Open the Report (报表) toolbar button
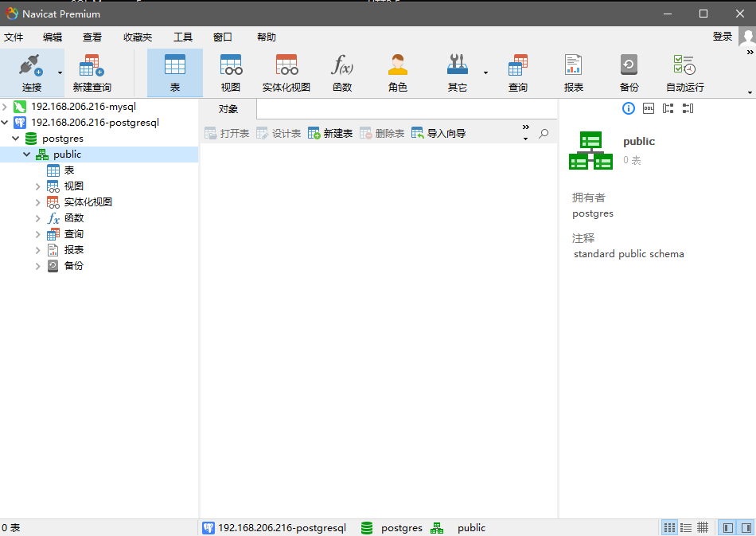Image resolution: width=756 pixels, height=536 pixels. pos(573,72)
